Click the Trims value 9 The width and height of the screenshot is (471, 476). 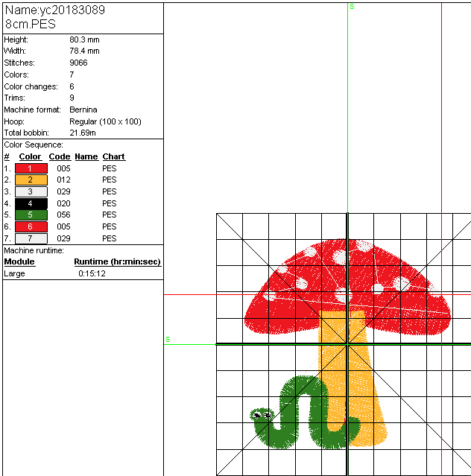pos(72,98)
